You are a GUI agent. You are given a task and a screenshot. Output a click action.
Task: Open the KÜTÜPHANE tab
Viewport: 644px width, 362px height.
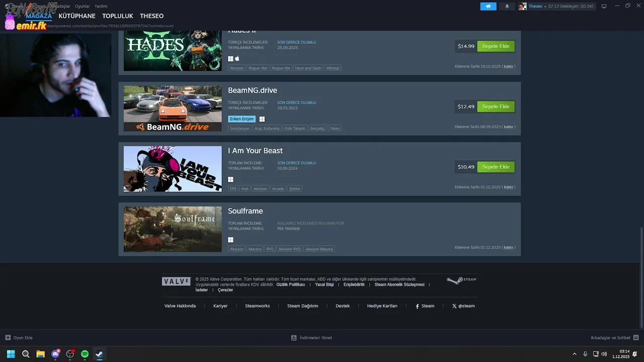point(77,16)
